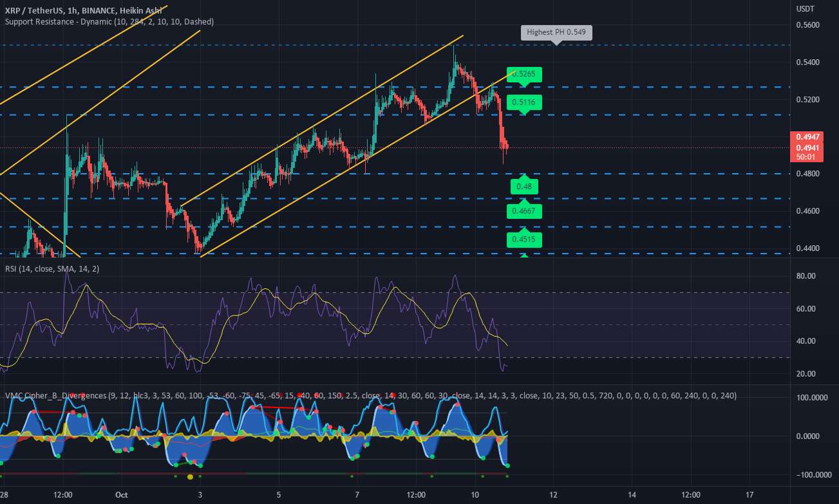Click the 40.00 RSI axis value
The height and width of the screenshot is (504, 839).
point(806,341)
